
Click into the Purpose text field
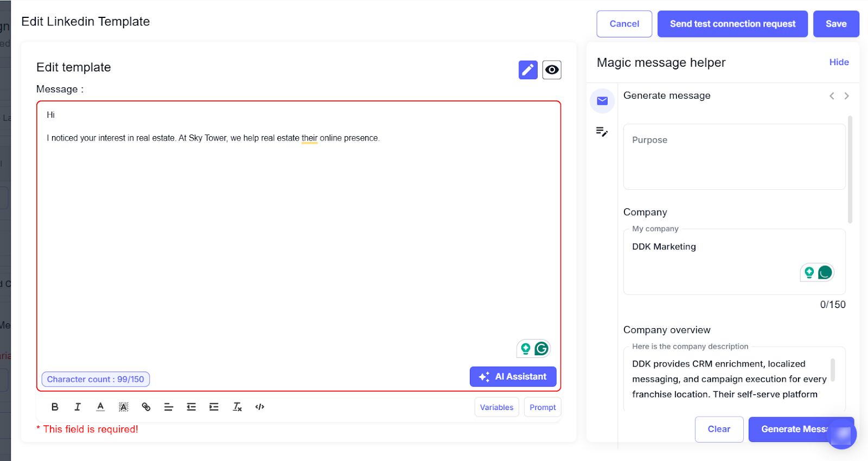coord(734,157)
